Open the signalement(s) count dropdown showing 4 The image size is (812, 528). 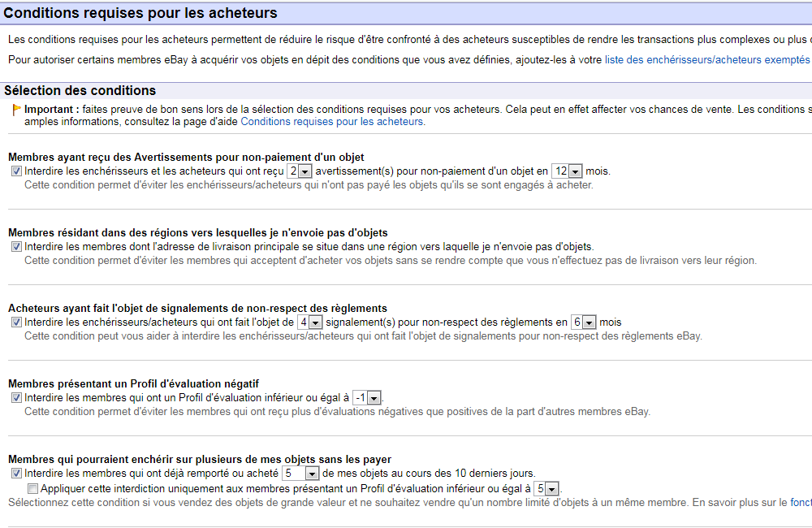point(310,322)
